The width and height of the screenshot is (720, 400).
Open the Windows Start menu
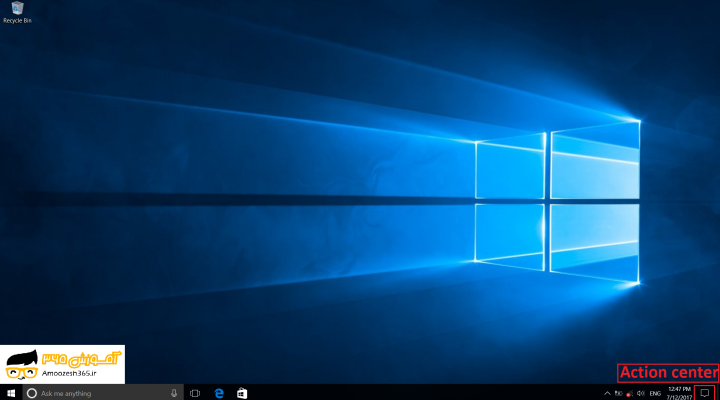[11, 393]
